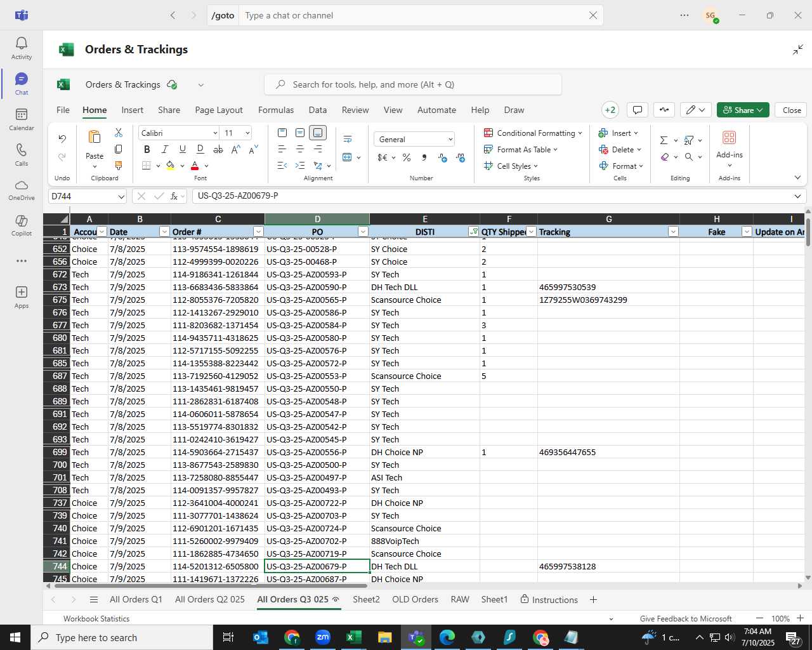Increase decimal places
The height and width of the screenshot is (650, 812).
click(442, 157)
